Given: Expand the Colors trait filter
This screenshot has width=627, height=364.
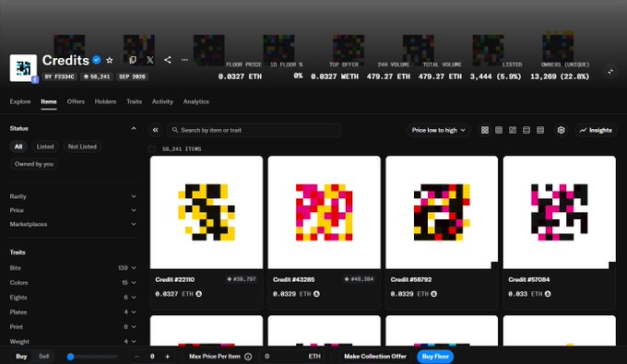Looking at the screenshot, I should [73, 283].
